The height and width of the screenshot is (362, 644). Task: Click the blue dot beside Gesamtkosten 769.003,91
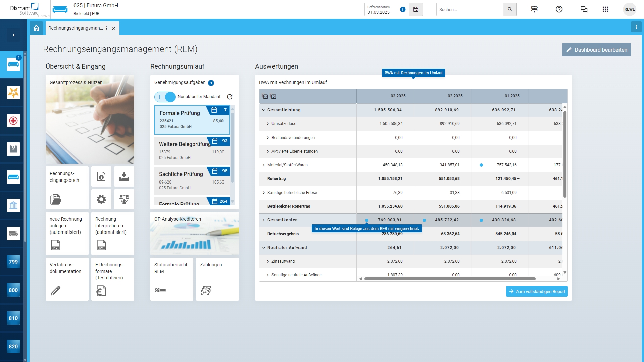point(367,220)
